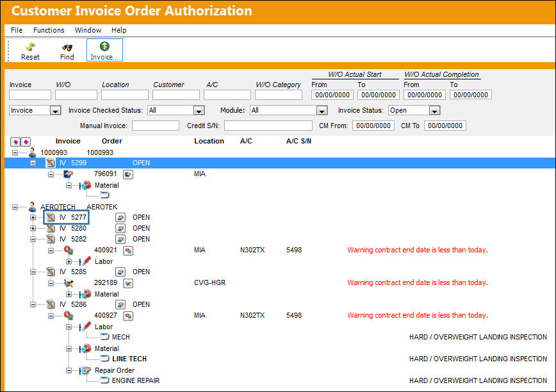
Task: Click the CM From date field
Action: point(373,126)
